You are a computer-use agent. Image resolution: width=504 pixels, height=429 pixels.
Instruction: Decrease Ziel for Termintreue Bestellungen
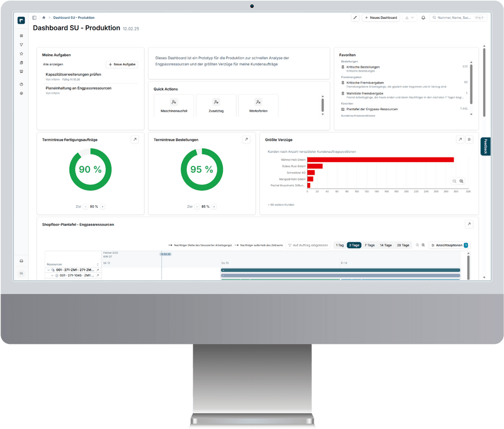[197, 206]
